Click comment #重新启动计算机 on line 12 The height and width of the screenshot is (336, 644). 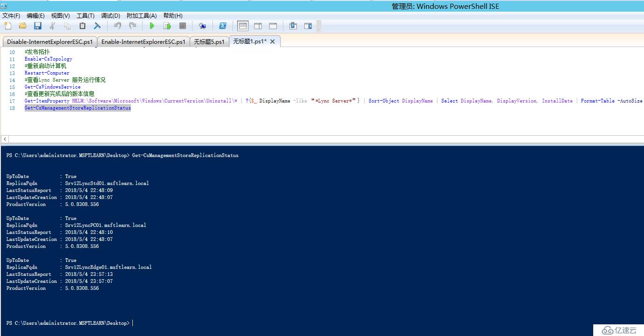[x=46, y=66]
